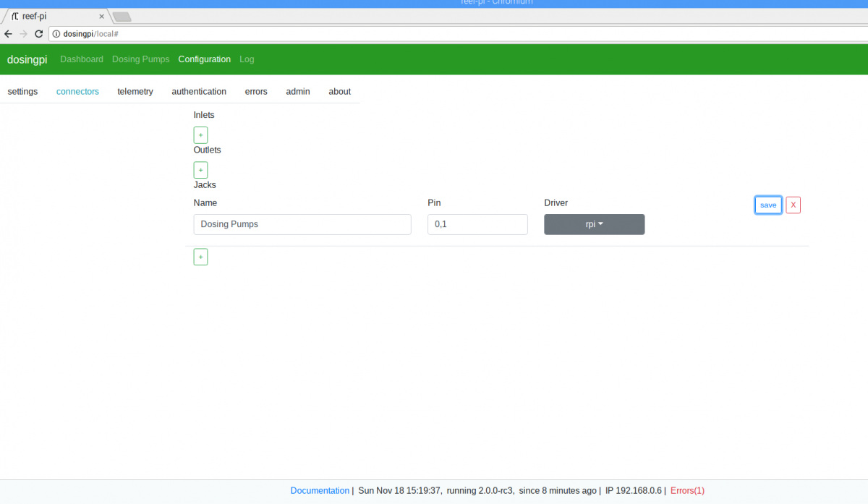This screenshot has height=504, width=868.
Task: Open a new browser tab
Action: (122, 17)
